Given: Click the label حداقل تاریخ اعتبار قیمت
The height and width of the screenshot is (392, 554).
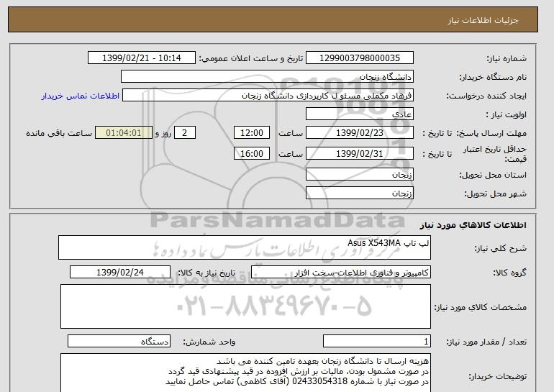Looking at the screenshot, I should tap(495, 154).
